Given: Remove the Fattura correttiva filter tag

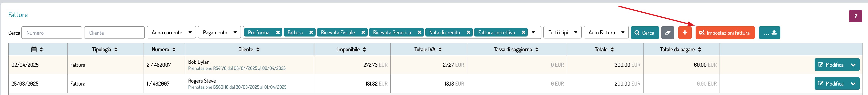Looking at the screenshot, I should click(x=523, y=33).
